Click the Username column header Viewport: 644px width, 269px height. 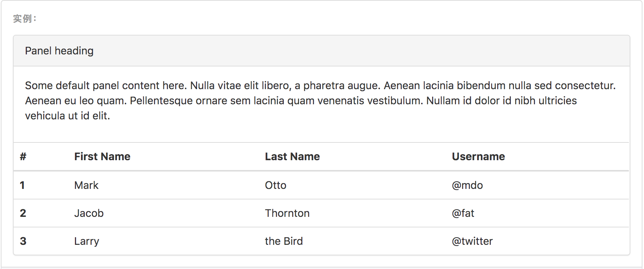pos(478,156)
